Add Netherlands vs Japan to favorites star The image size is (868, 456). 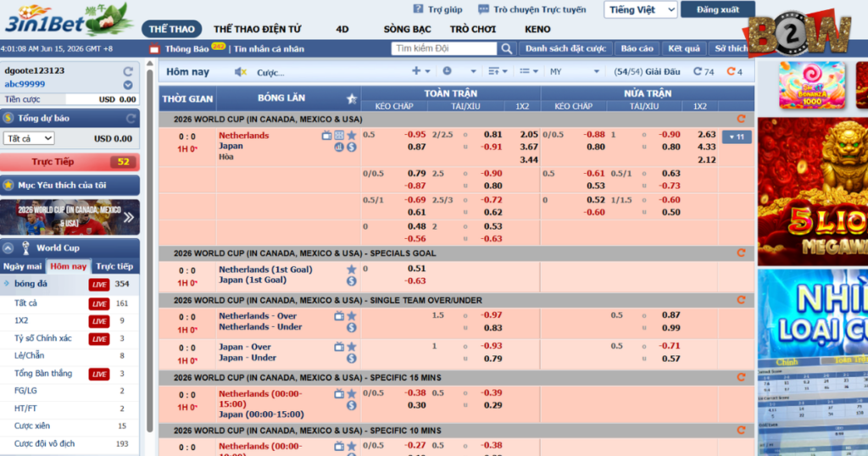tap(352, 135)
